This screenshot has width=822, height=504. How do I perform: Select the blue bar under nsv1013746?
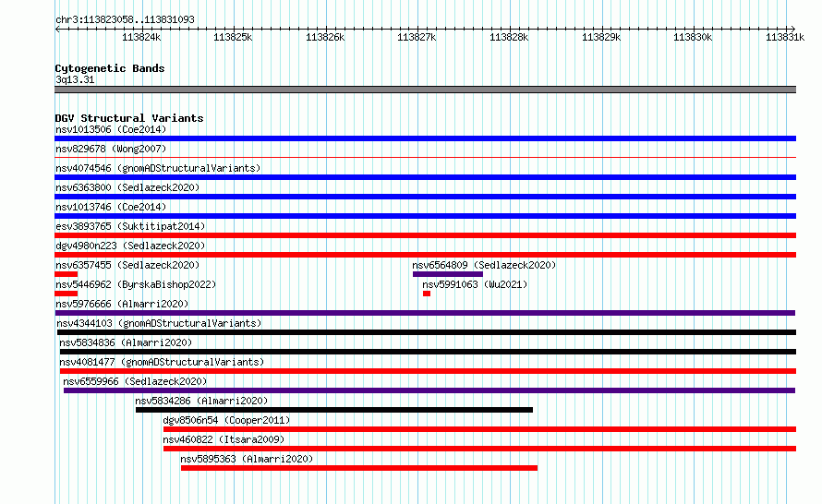425,216
